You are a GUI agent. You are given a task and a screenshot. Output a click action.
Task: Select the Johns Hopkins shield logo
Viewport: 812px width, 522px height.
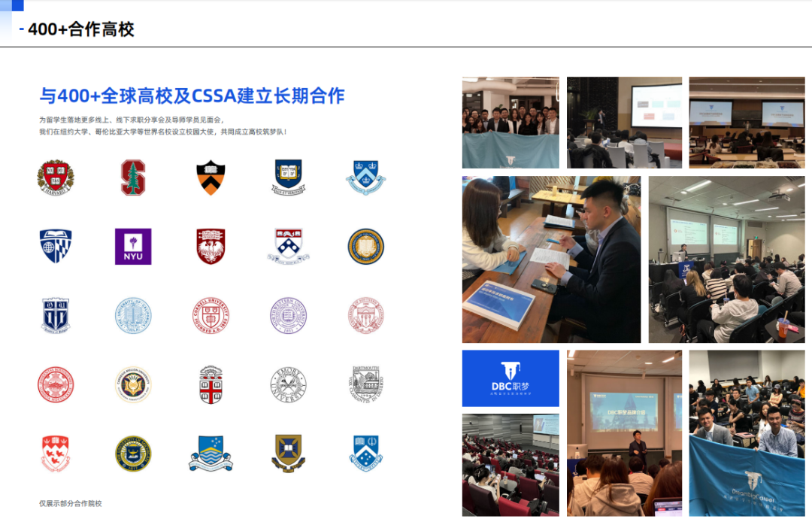pyautogui.click(x=56, y=247)
